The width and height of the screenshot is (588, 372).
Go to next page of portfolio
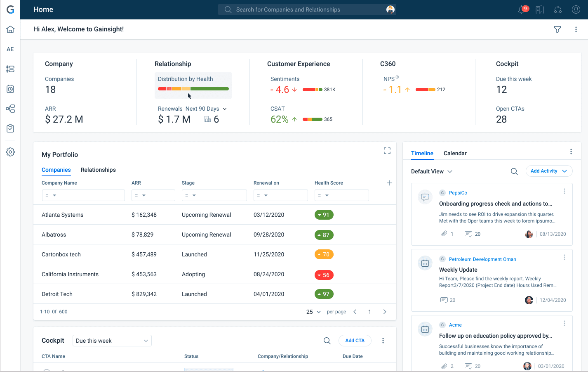tap(384, 312)
